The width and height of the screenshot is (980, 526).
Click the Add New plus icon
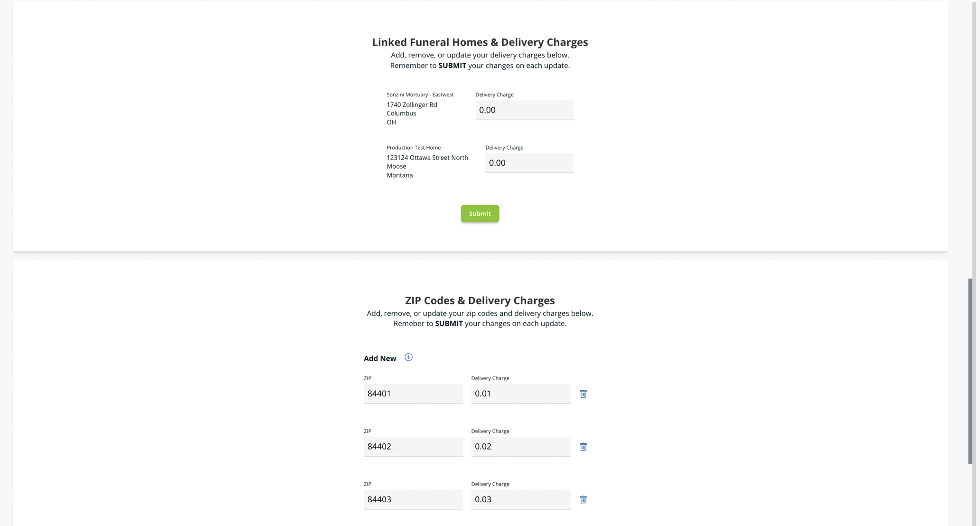408,357
